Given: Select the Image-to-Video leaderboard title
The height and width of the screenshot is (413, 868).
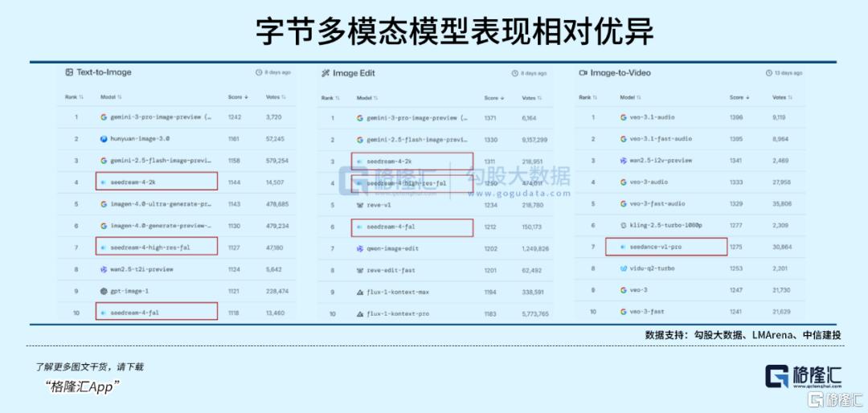Looking at the screenshot, I should coord(620,73).
